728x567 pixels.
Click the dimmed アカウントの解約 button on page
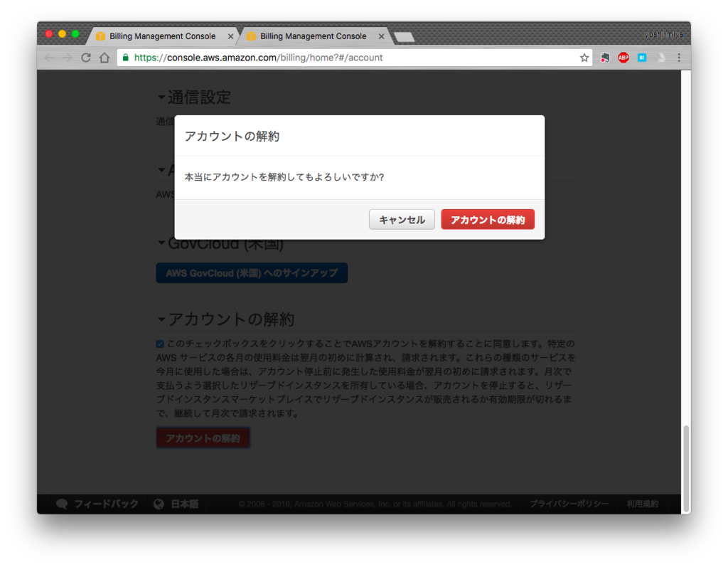pos(203,438)
